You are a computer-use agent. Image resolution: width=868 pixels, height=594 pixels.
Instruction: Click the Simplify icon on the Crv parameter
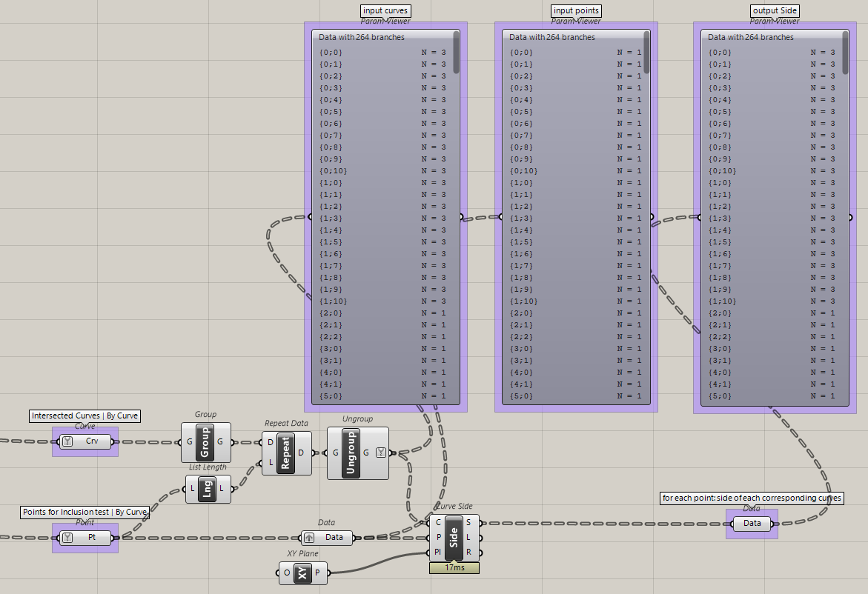67,441
